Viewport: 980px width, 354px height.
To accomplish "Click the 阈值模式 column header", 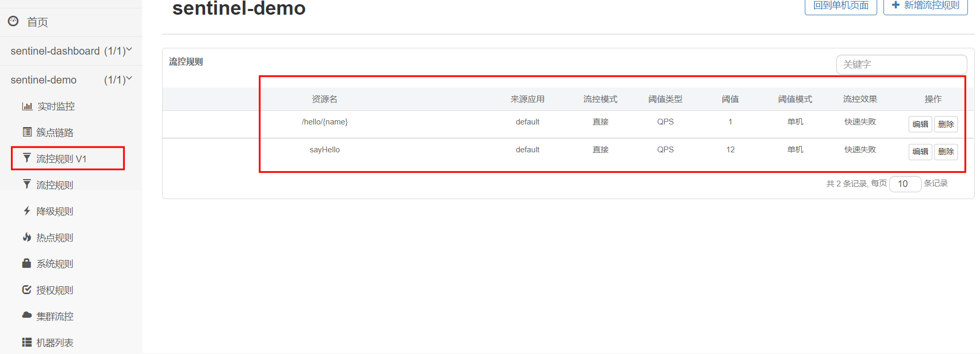I will tap(795, 99).
